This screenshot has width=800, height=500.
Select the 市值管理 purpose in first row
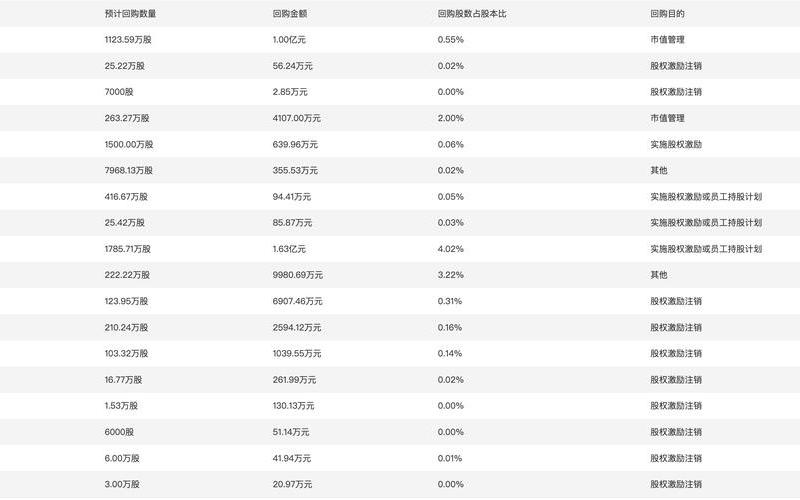click(667, 40)
